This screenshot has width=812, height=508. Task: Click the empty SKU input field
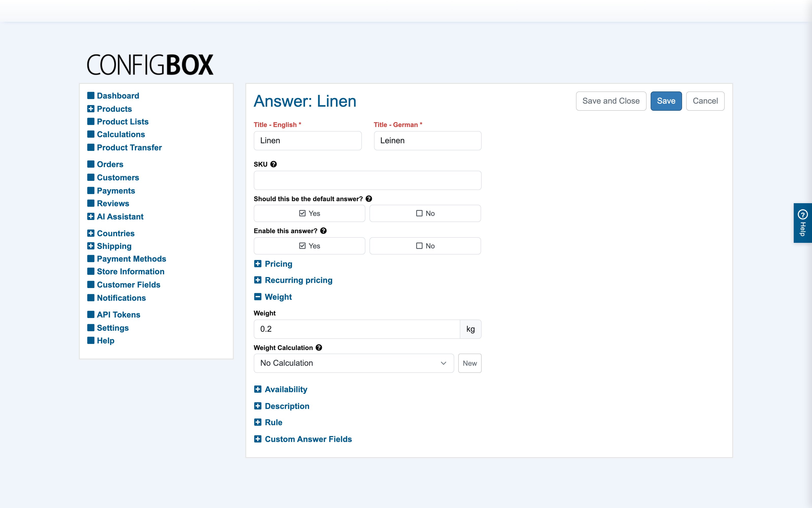click(x=367, y=180)
